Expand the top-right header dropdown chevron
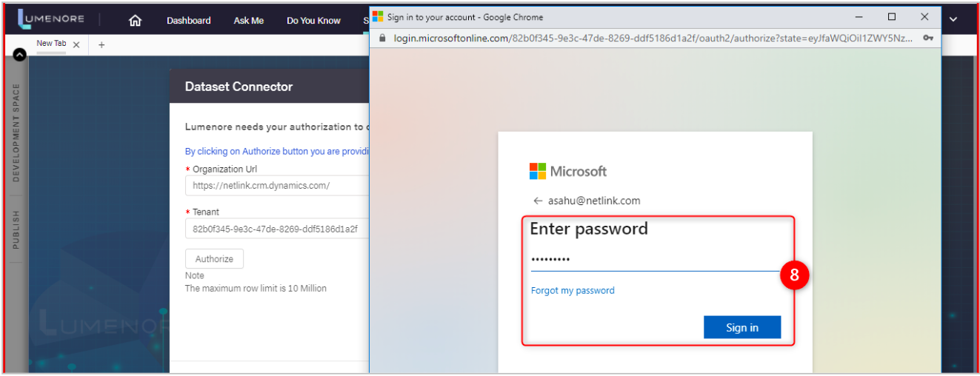Viewport: 980px width, 376px height. pos(953,20)
